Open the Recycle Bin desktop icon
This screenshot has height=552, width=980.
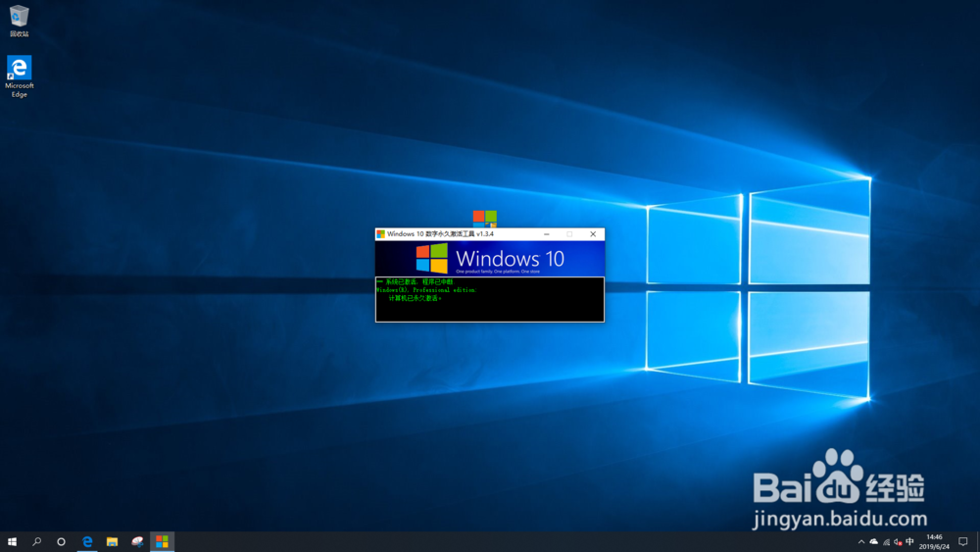click(x=19, y=21)
